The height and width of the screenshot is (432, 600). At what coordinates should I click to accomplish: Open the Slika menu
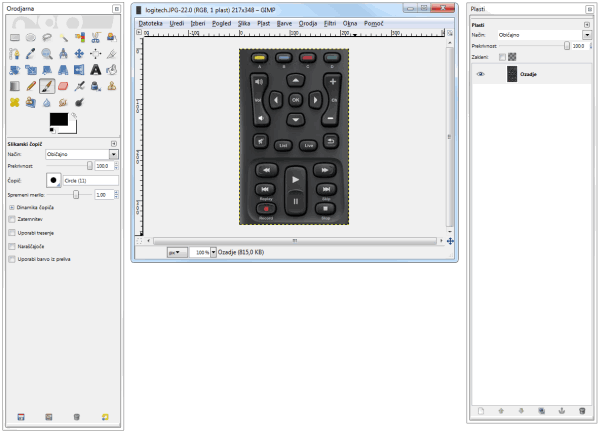click(244, 23)
